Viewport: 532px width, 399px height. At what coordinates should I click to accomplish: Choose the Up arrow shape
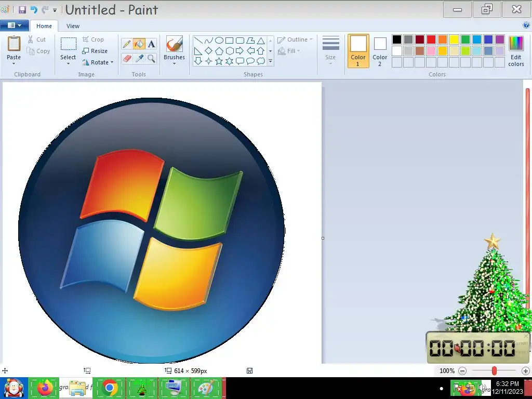(261, 51)
